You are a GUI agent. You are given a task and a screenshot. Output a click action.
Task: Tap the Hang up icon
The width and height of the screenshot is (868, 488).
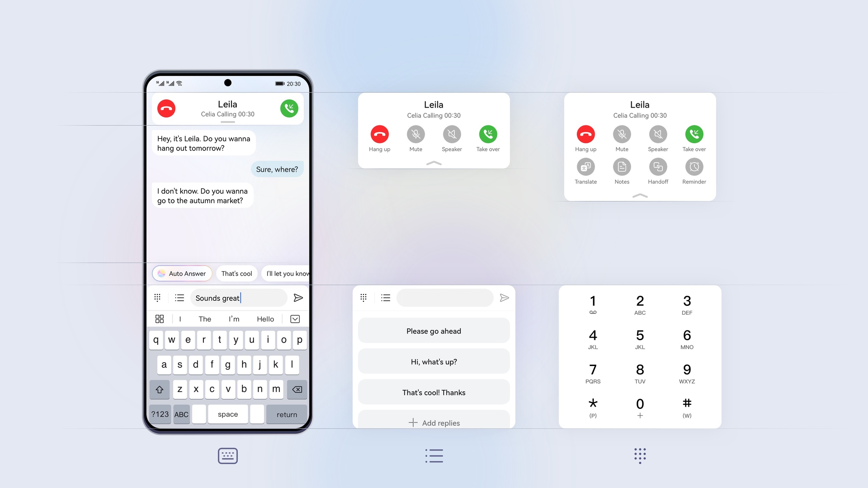[x=379, y=133]
